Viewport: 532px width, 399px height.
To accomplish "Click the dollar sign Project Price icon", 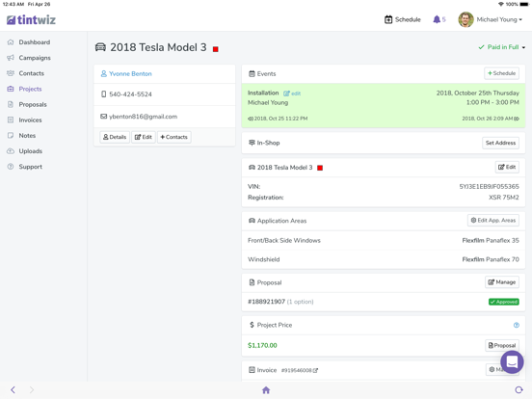I will (252, 325).
